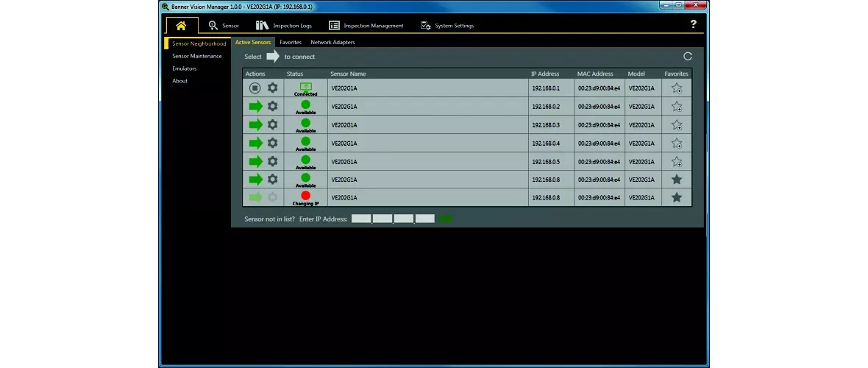Switch to the Network Adapters tab
Screen dimensions: 868x368
click(332, 42)
